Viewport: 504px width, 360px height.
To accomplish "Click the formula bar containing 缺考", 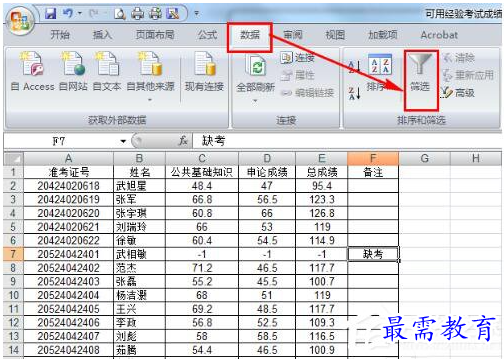I will click(x=347, y=141).
